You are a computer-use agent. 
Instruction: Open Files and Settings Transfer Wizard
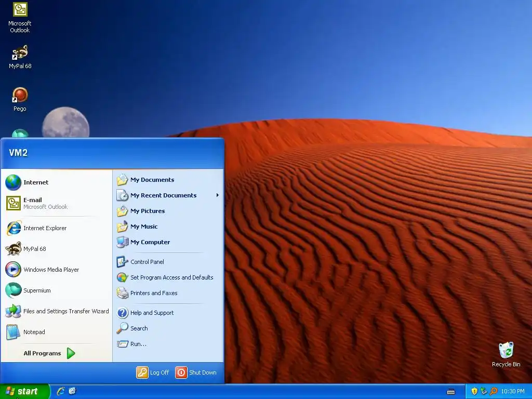57,311
